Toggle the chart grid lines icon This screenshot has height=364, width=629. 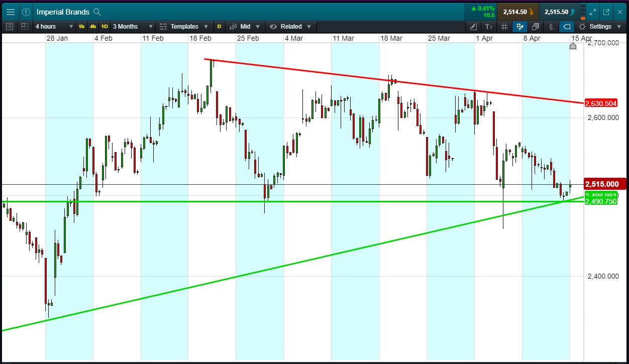(x=504, y=27)
